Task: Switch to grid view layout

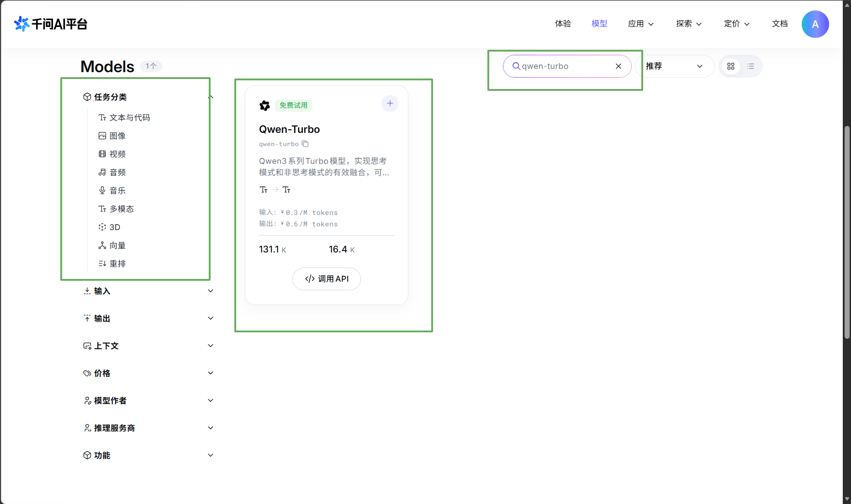Action: (x=731, y=66)
